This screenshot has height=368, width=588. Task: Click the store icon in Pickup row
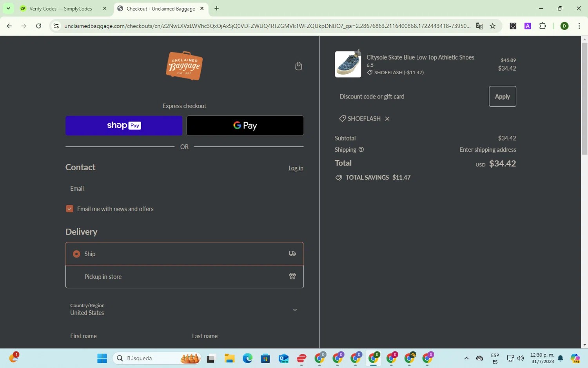tap(292, 276)
